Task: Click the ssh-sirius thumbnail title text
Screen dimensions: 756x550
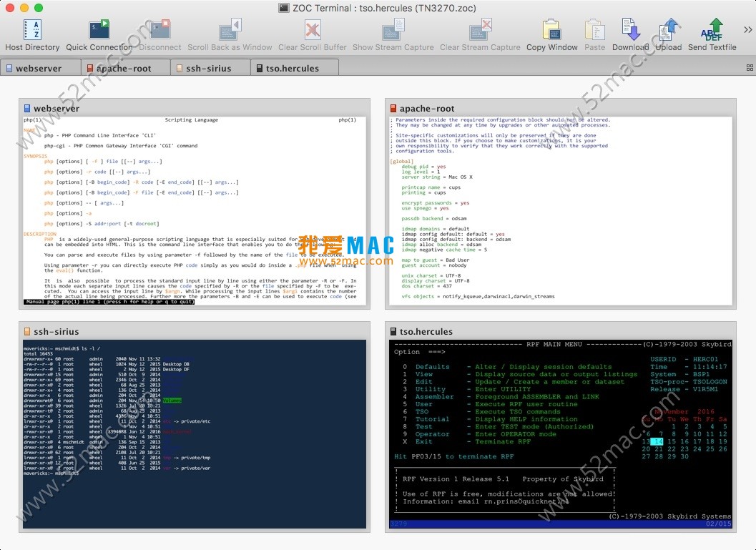Action: (56, 332)
